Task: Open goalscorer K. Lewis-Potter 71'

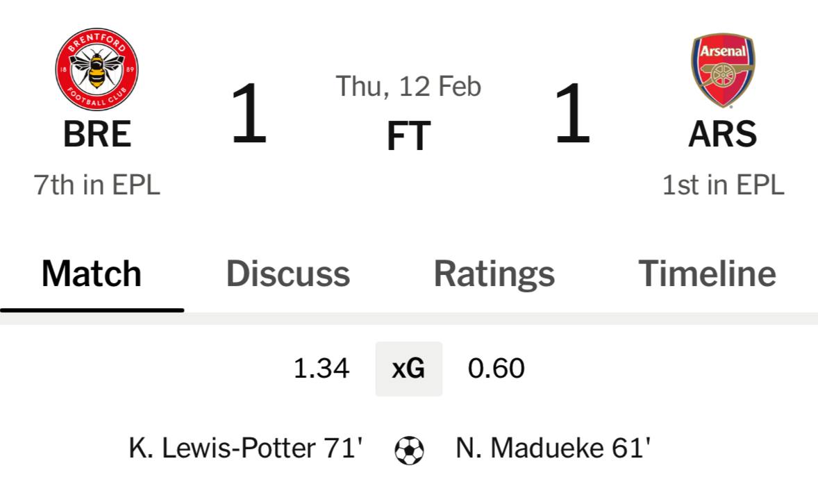Action: pyautogui.click(x=246, y=448)
